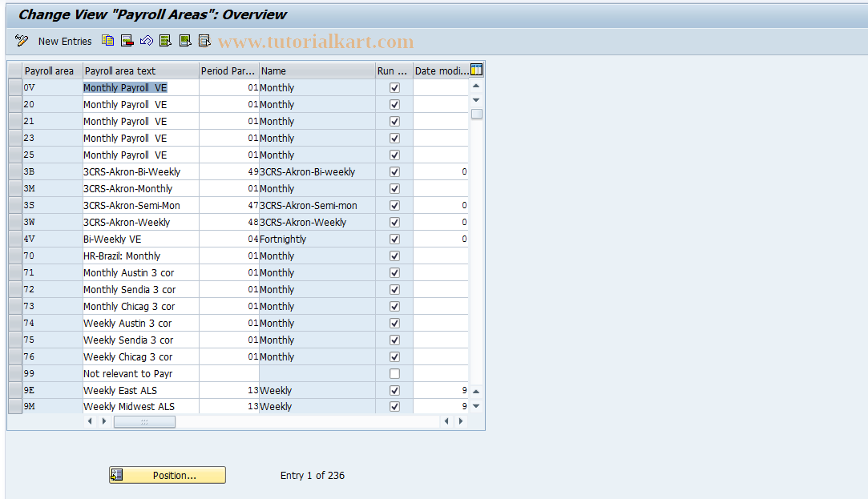The width and height of the screenshot is (868, 499).
Task: Click the Position... button
Action: [168, 475]
